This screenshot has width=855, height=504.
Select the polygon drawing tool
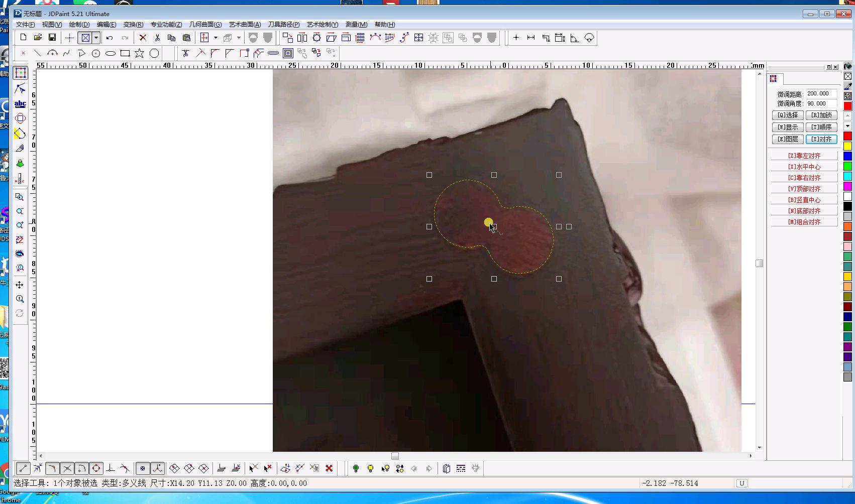[154, 53]
